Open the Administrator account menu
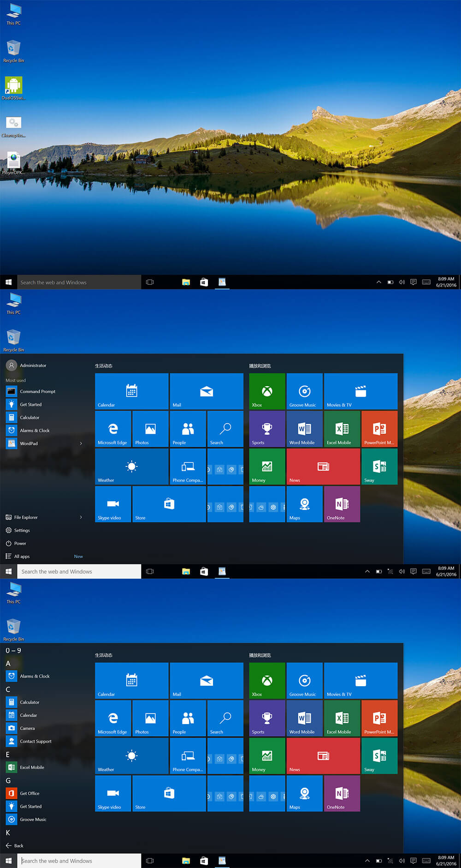This screenshot has width=461, height=868. click(45, 365)
